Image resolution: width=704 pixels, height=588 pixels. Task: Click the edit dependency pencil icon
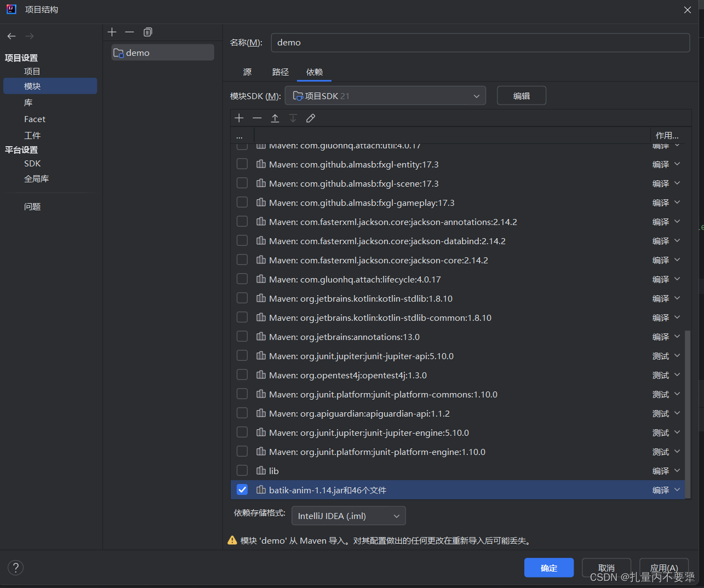point(311,118)
